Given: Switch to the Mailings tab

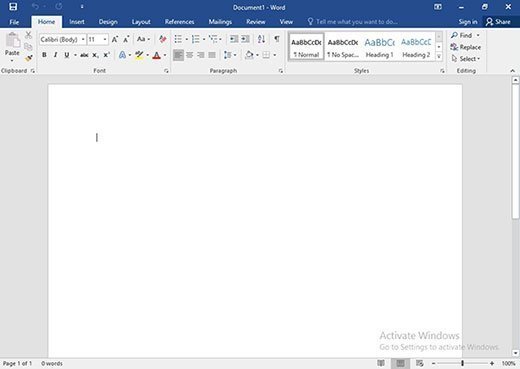Looking at the screenshot, I should 220,22.
